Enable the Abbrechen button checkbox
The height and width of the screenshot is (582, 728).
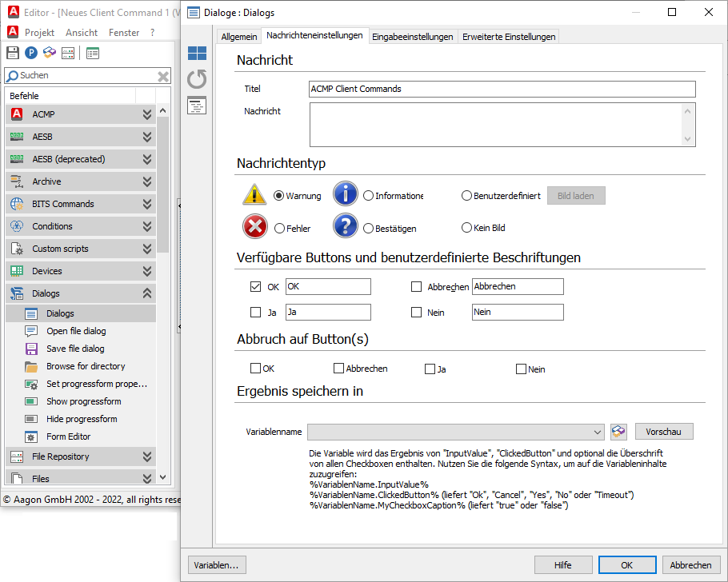point(416,287)
